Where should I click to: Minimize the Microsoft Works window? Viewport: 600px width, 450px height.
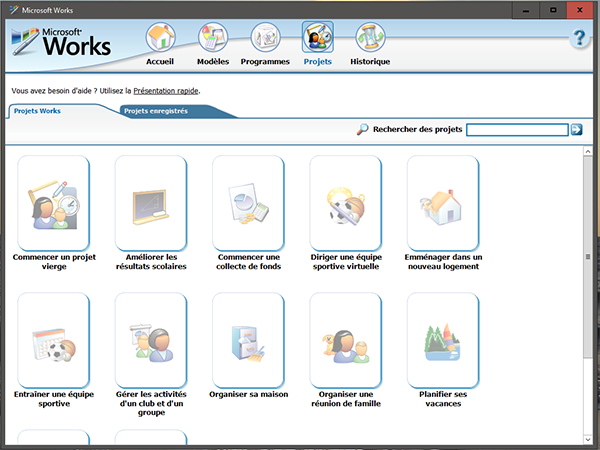526,10
